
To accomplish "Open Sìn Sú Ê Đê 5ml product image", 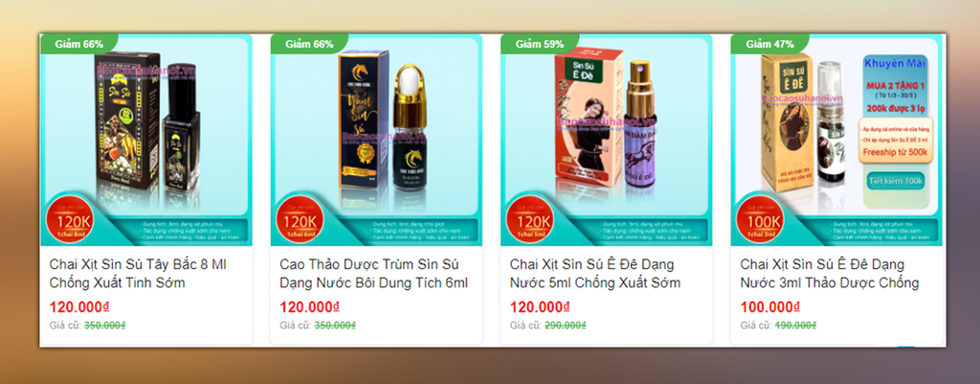I will pos(607,140).
